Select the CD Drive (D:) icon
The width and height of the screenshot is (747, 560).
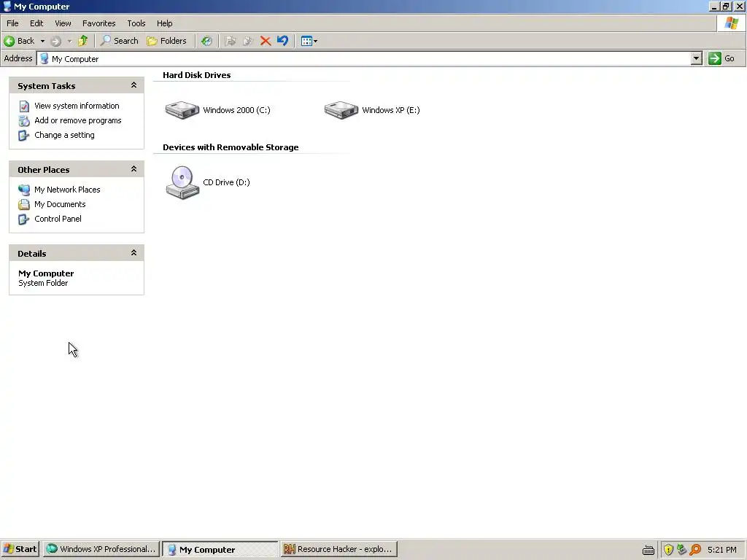tap(182, 182)
